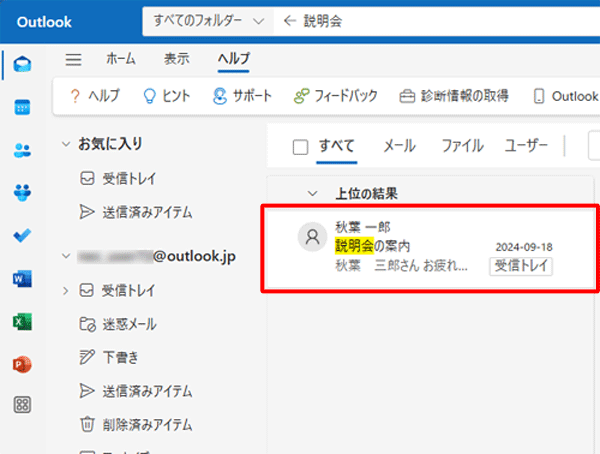Open the Groups icon in the sidebar
This screenshot has width=600, height=454.
(x=22, y=193)
